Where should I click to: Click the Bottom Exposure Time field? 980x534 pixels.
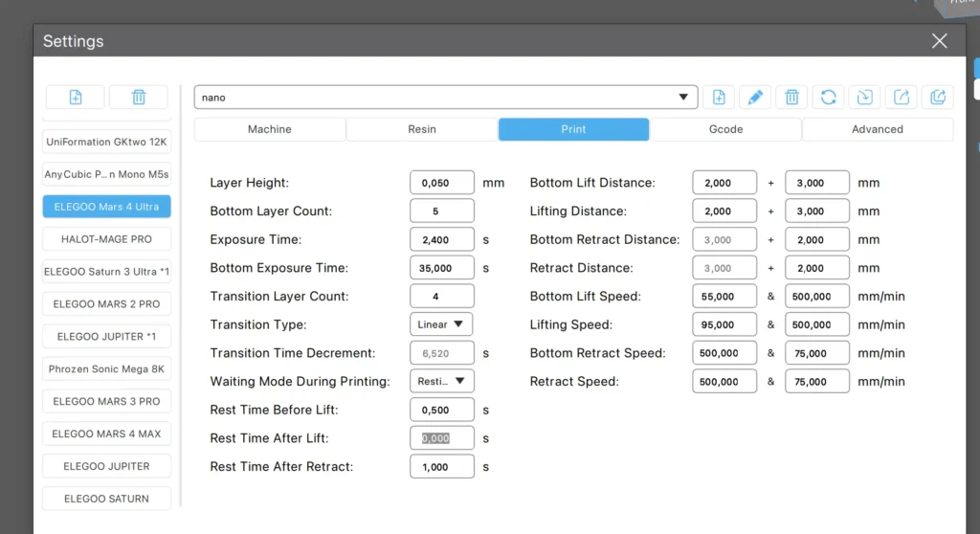[441, 268]
